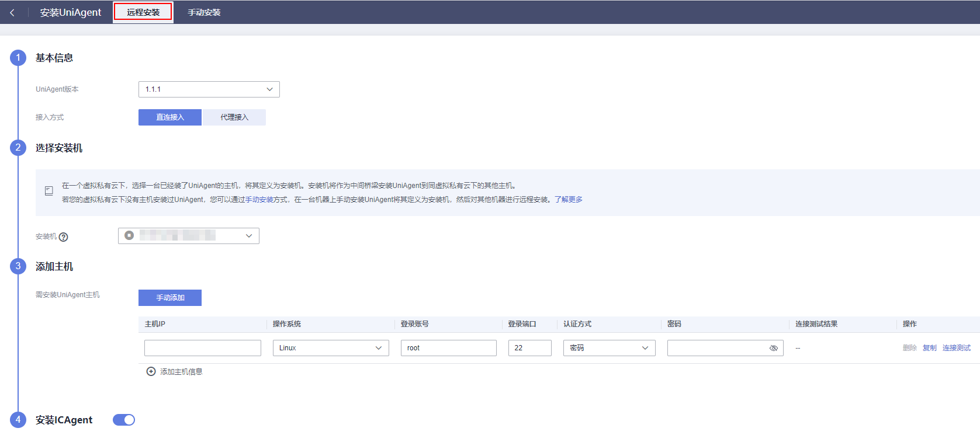Focus the 主机IP input field
The image size is (980, 435).
point(203,348)
